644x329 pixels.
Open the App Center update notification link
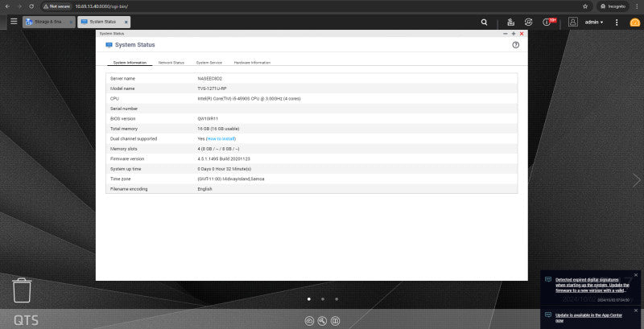point(588,318)
